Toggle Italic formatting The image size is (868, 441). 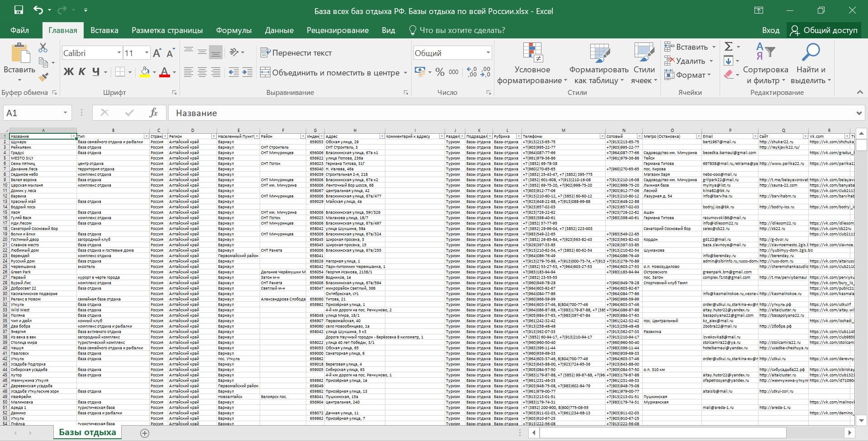(82, 72)
